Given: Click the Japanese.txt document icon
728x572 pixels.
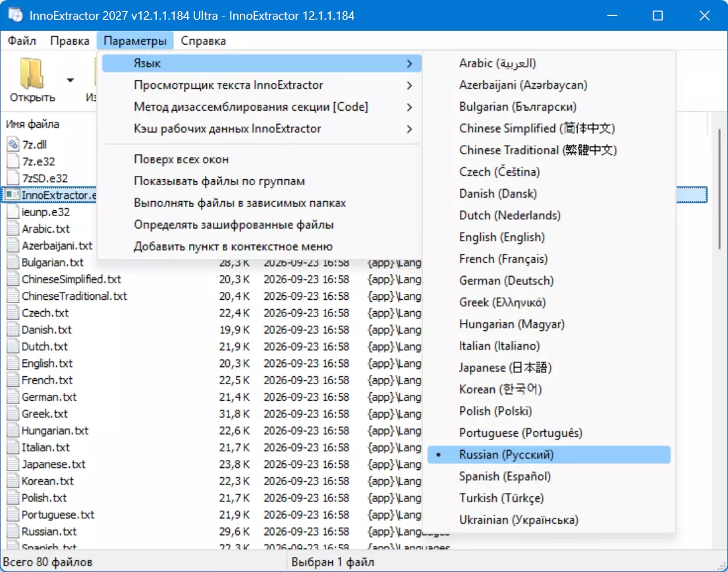Looking at the screenshot, I should coord(13,465).
